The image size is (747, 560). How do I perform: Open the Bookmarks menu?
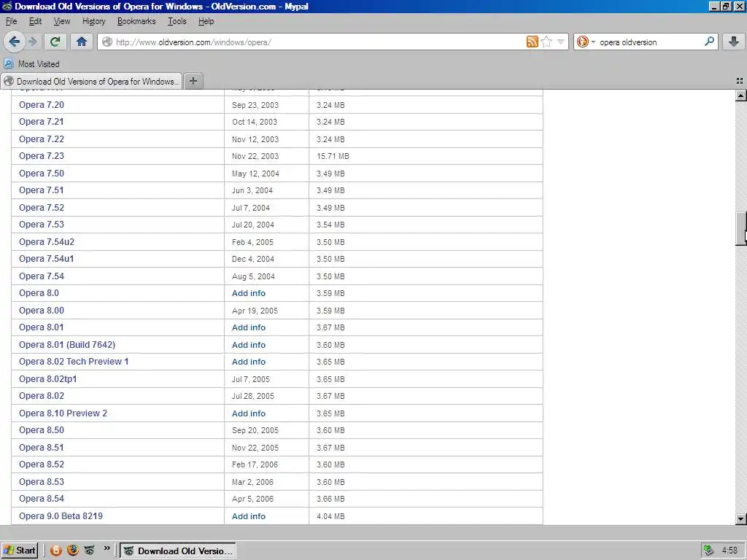(x=136, y=21)
